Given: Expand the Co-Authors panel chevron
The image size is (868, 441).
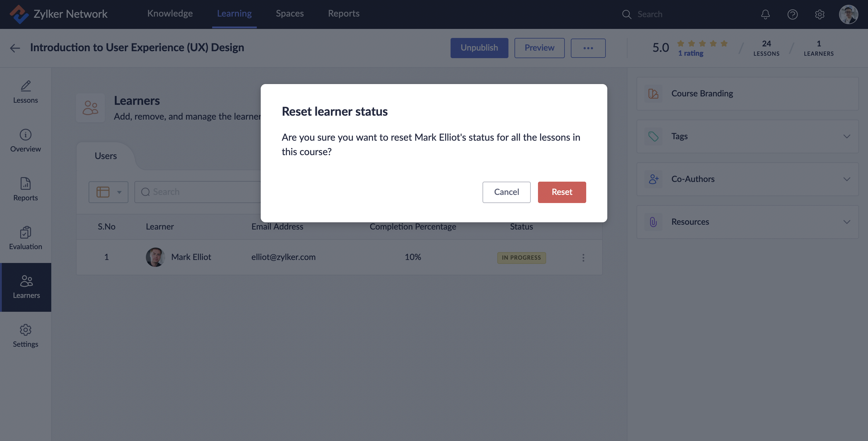Looking at the screenshot, I should [x=847, y=179].
